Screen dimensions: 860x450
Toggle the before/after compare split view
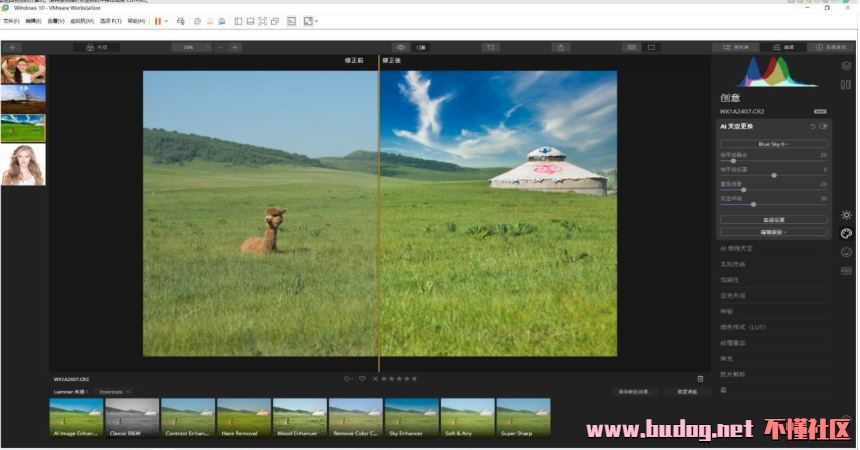[x=421, y=47]
